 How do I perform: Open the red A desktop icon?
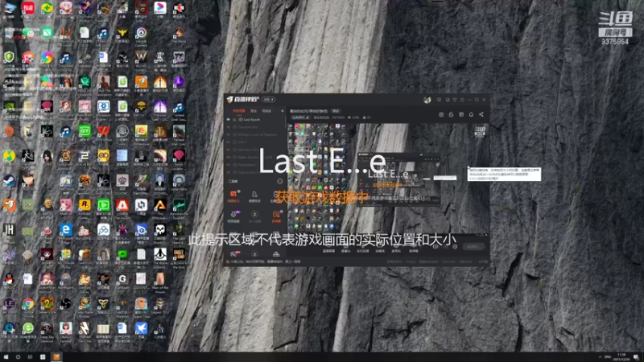[x=122, y=205]
